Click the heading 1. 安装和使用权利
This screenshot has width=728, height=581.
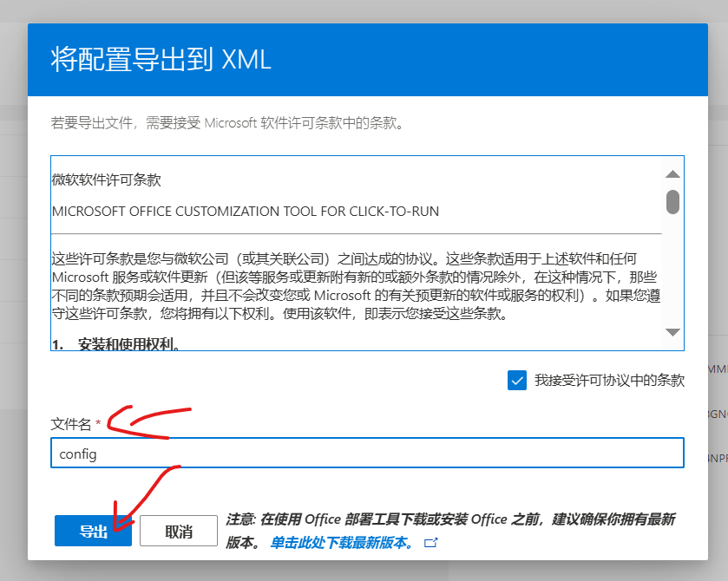(x=116, y=344)
